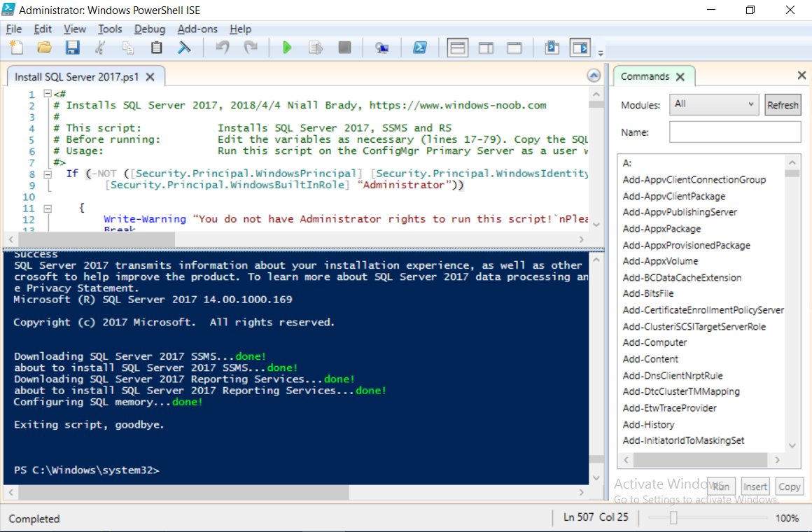This screenshot has width=812, height=532.
Task: Clear console pane with the broom icon
Action: click(184, 48)
